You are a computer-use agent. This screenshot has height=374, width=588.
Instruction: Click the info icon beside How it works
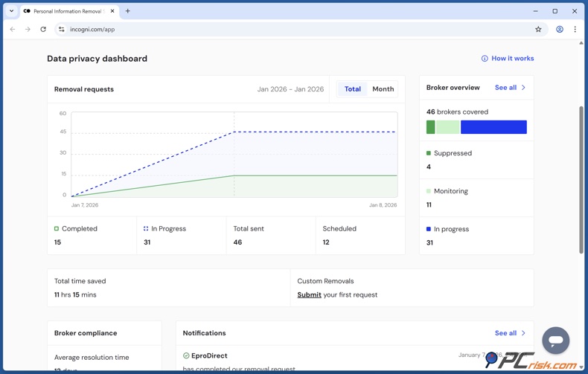coord(485,59)
